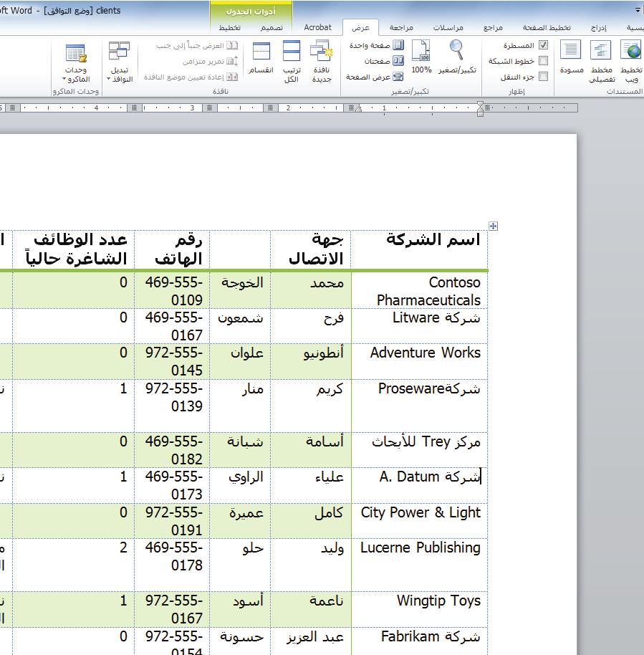
Task: Click header cell رقم الهاتف
Action: pyautogui.click(x=179, y=249)
